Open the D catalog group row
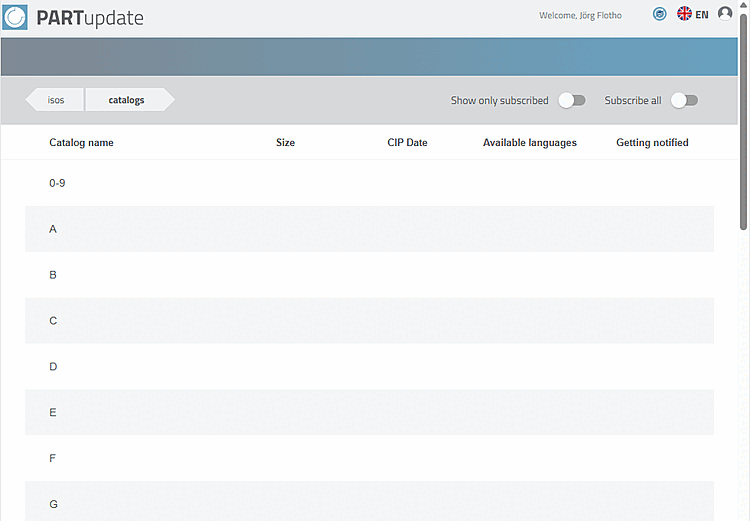 (x=53, y=367)
